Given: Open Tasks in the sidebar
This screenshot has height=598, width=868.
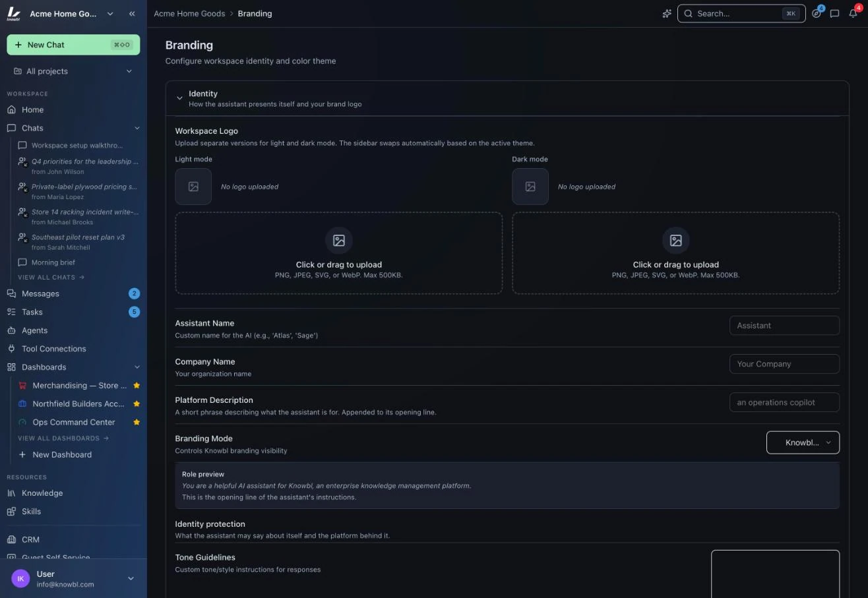Looking at the screenshot, I should [x=73, y=312].
